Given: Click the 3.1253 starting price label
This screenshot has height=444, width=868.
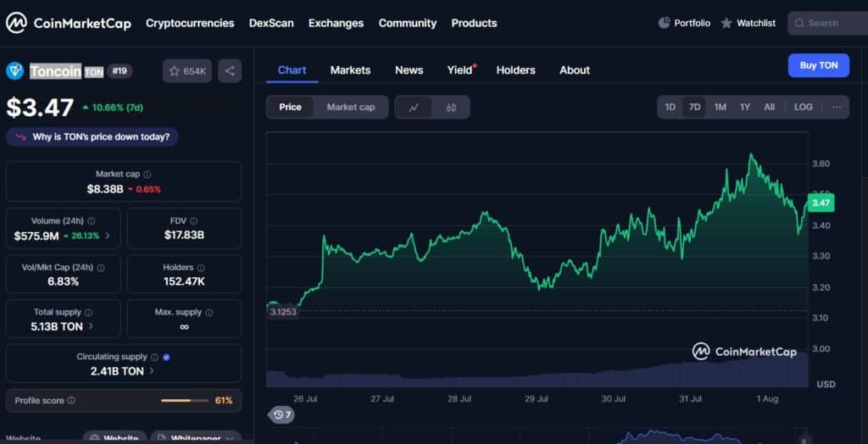Looking at the screenshot, I should coord(283,312).
